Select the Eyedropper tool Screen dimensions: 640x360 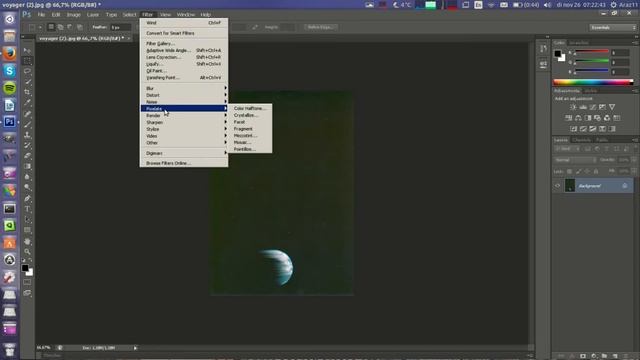click(27, 103)
